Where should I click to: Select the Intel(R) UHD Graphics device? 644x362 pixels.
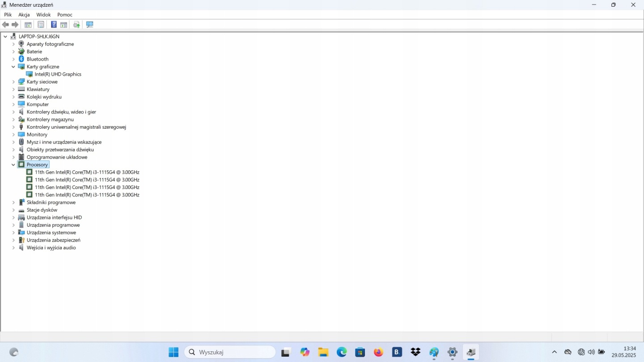click(58, 74)
